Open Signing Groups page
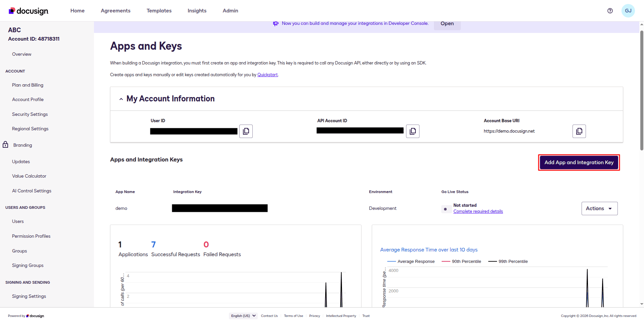 coord(28,266)
